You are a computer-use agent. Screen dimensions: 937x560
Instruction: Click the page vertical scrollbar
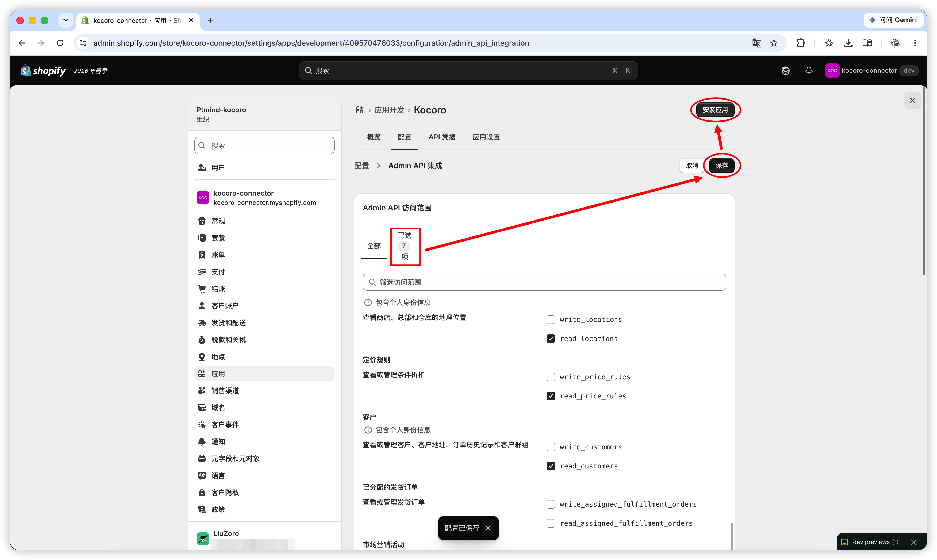924,181
